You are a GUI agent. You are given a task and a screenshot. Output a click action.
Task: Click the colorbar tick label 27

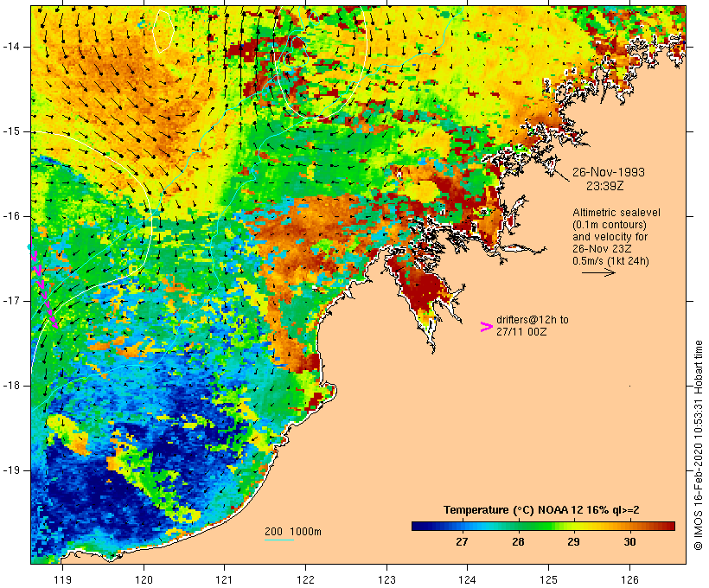click(461, 541)
